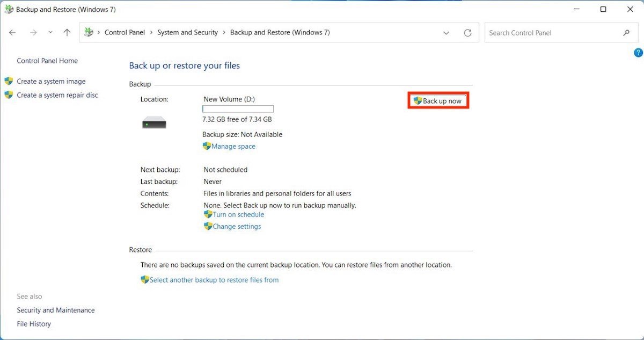This screenshot has width=644, height=340.
Task: Go up one level with the Up arrow
Action: coord(67,33)
